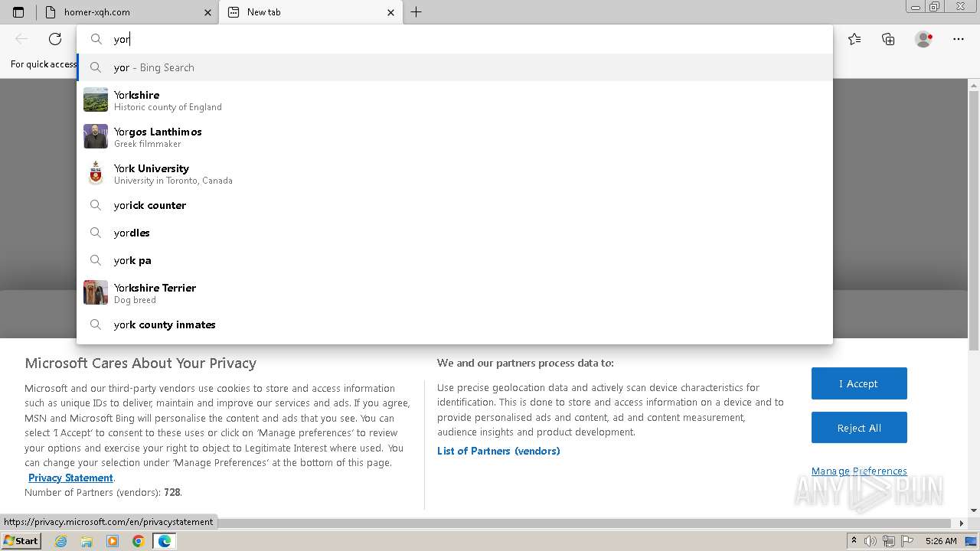This screenshot has height=551, width=980.
Task: Open a new tab with plus button
Action: (416, 12)
